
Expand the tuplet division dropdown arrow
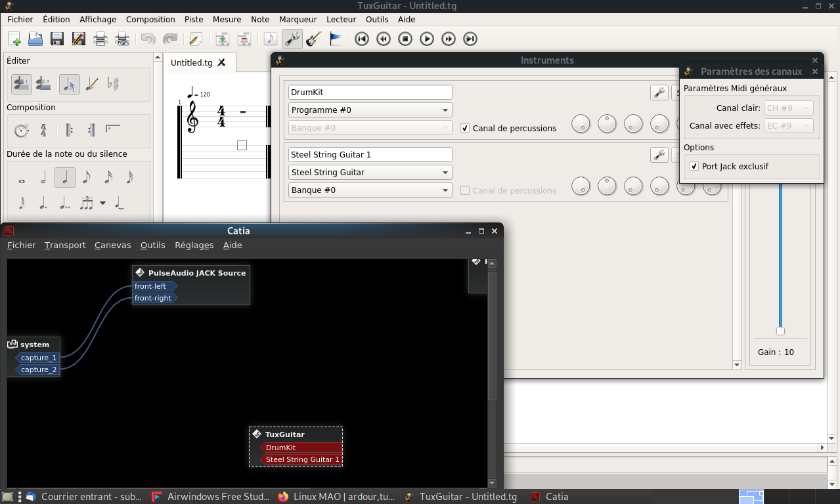pyautogui.click(x=103, y=203)
